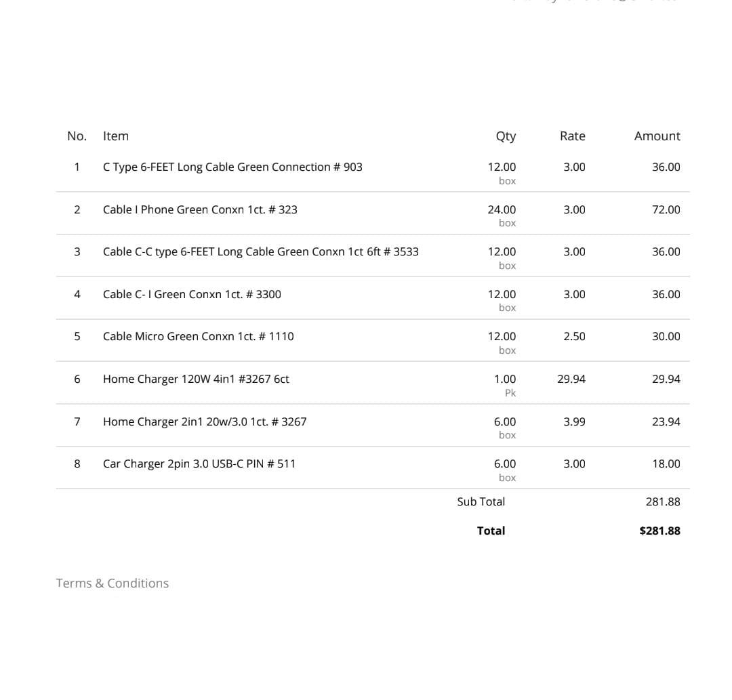
Task: Select Car Charger 2pin 3.0 USB-C item
Action: tap(199, 464)
